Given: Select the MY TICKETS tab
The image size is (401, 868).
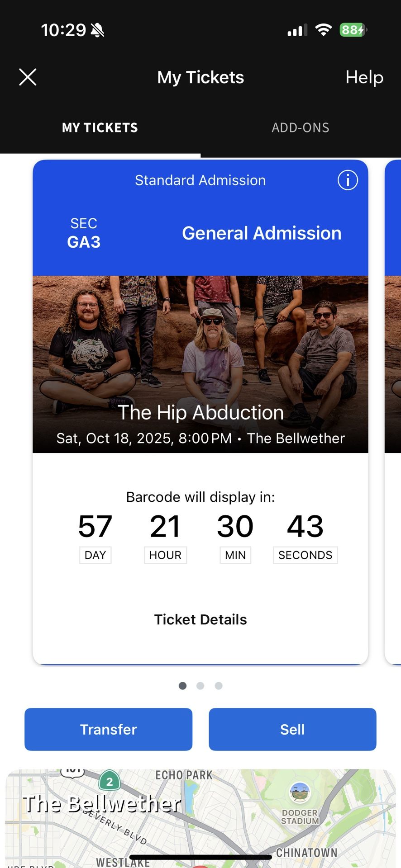Looking at the screenshot, I should pos(100,128).
